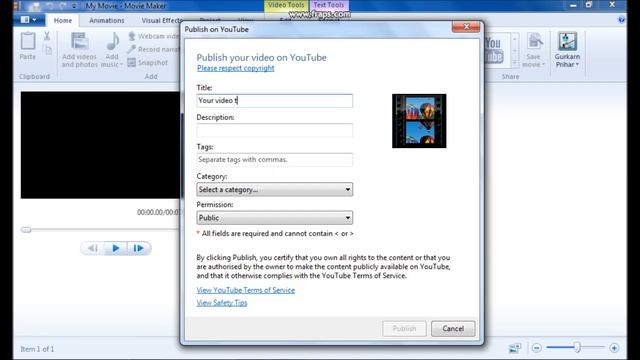Go to next frame in preview
This screenshot has height=360, width=640.
click(x=139, y=248)
